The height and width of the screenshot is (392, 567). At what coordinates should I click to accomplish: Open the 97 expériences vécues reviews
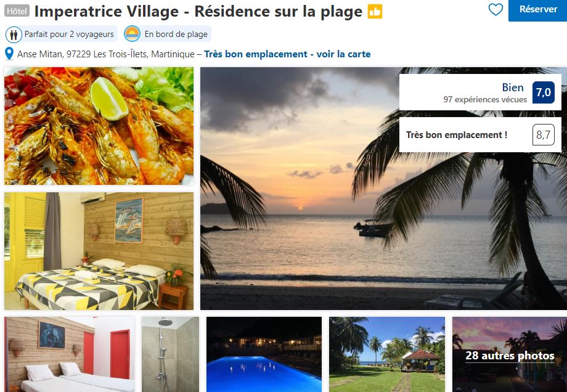pos(485,99)
